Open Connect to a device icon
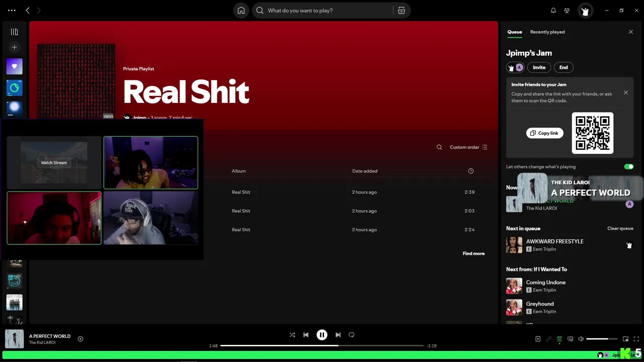 (570, 339)
